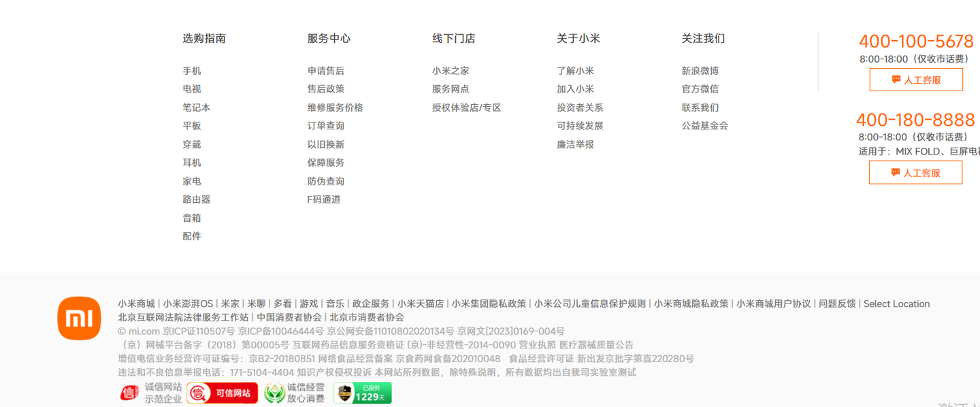Image resolution: width=980 pixels, height=407 pixels.
Task: Open the 以旧换新 link
Action: pos(326,144)
